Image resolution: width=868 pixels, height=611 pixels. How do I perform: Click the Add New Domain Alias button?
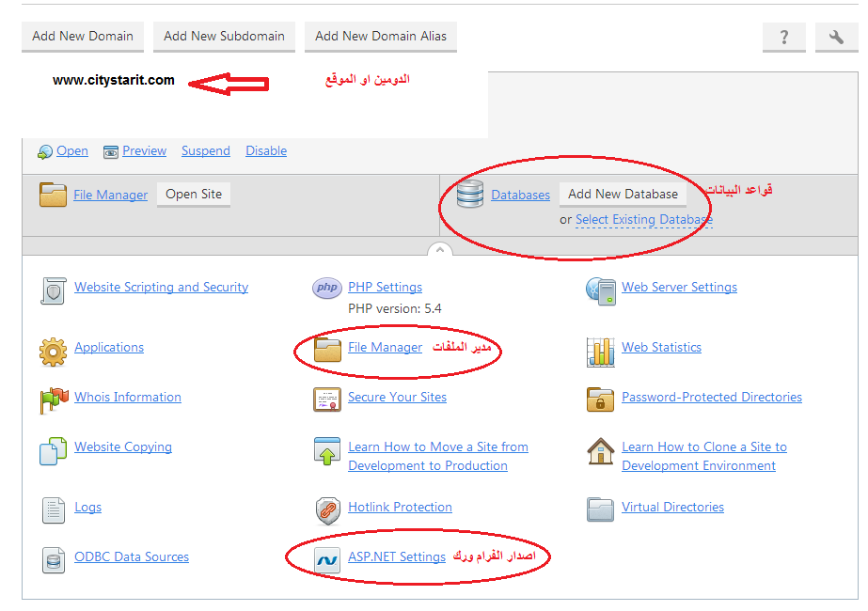(381, 37)
